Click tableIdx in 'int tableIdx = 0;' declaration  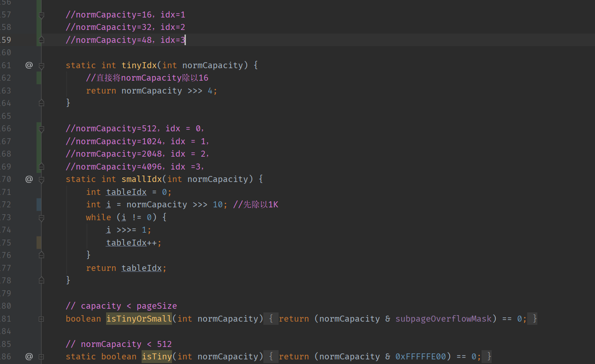pyautogui.click(x=126, y=192)
